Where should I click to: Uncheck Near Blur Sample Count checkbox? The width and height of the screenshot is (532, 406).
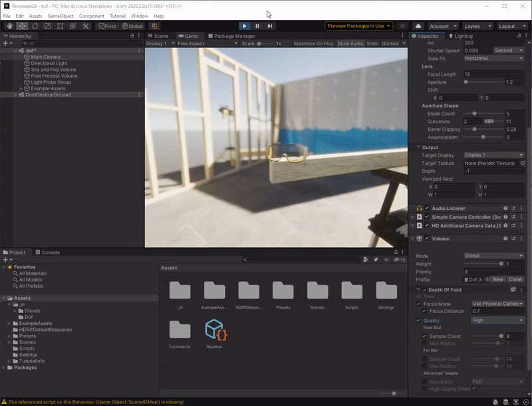click(x=424, y=336)
